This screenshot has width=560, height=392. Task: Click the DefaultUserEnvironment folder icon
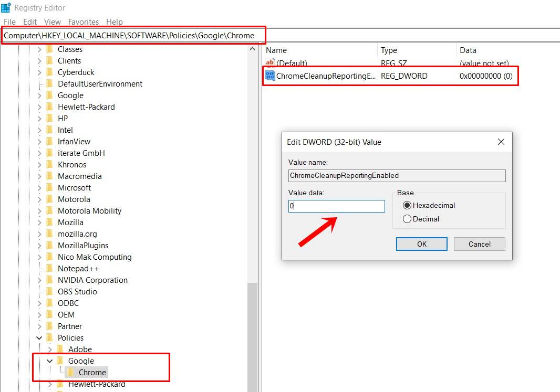[x=49, y=84]
